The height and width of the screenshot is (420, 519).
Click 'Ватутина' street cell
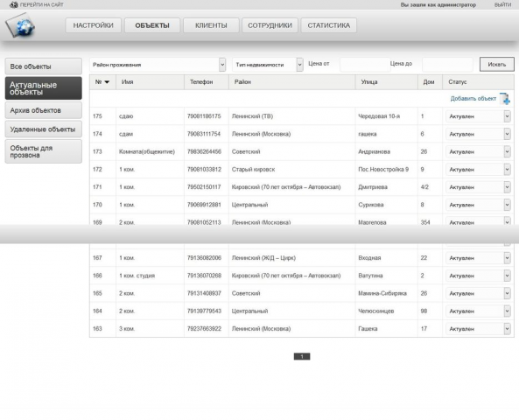tap(370, 276)
